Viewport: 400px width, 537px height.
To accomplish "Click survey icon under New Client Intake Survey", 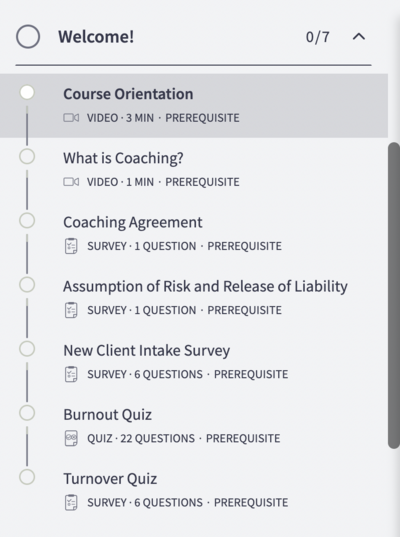I will coord(71,374).
